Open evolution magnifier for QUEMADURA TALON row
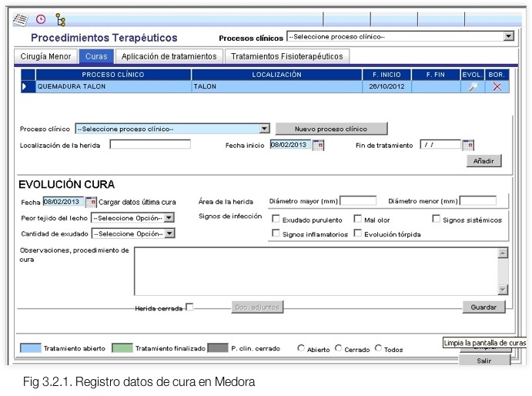 pyautogui.click(x=473, y=87)
